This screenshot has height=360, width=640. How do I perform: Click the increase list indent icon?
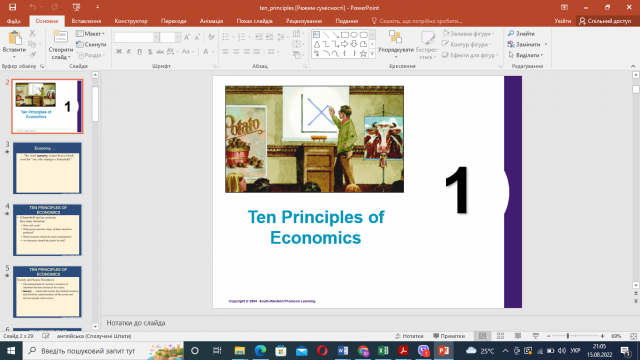coord(269,38)
